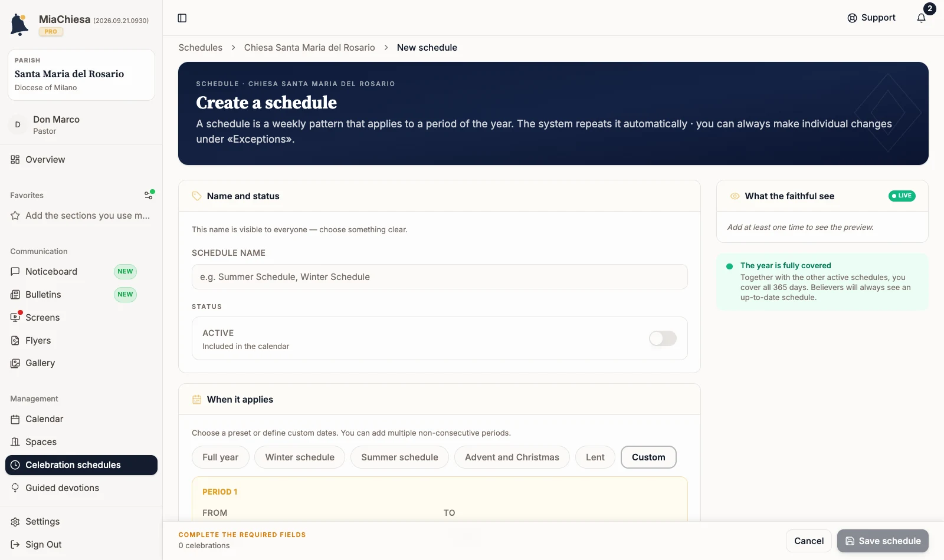Click the Spaces building icon
Image resolution: width=944 pixels, height=560 pixels.
pyautogui.click(x=15, y=442)
